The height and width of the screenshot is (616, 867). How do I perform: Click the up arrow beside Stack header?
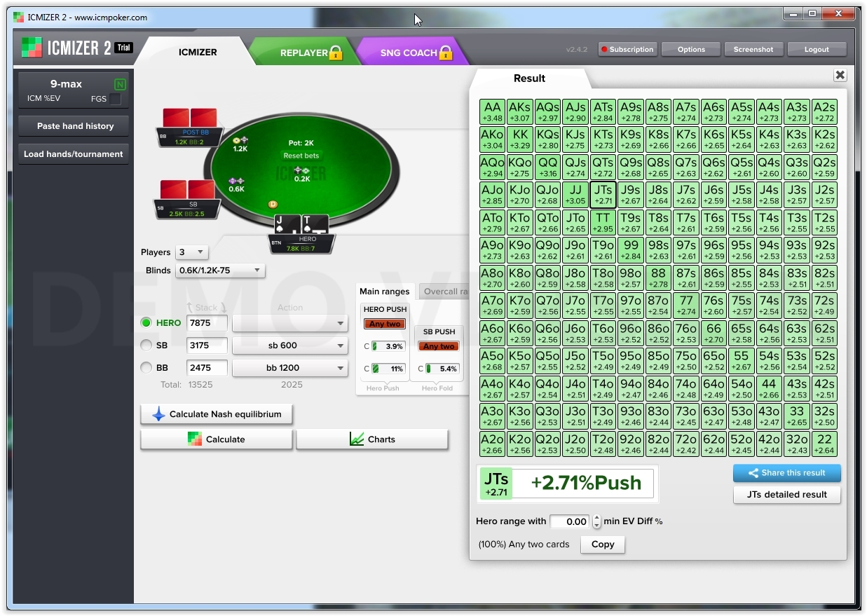click(191, 308)
